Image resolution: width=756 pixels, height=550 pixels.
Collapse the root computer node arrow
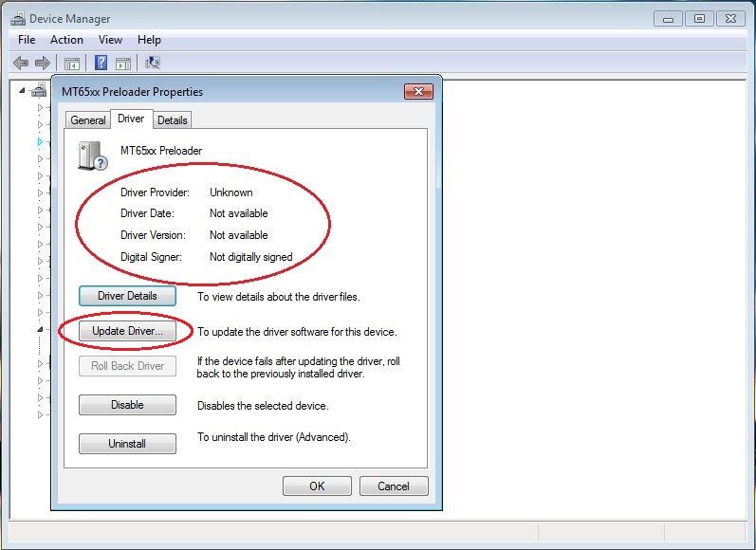[22, 90]
